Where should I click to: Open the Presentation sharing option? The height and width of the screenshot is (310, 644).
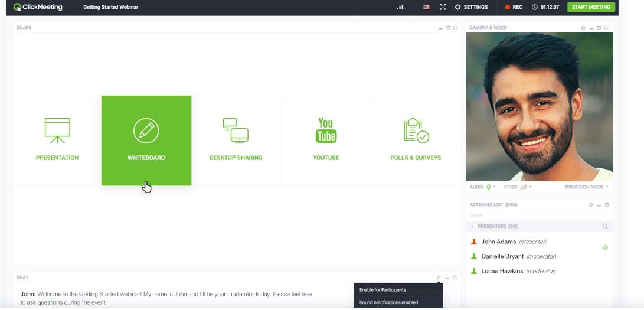[x=57, y=140]
